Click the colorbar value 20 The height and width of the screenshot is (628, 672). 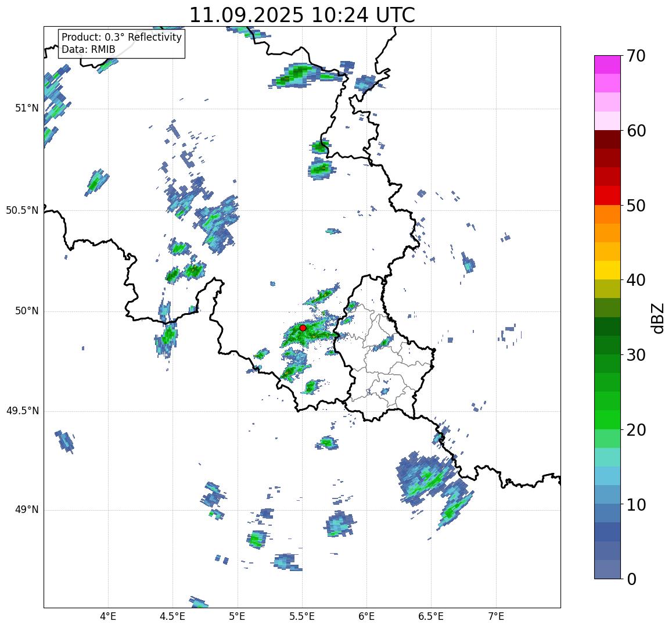pyautogui.click(x=636, y=430)
